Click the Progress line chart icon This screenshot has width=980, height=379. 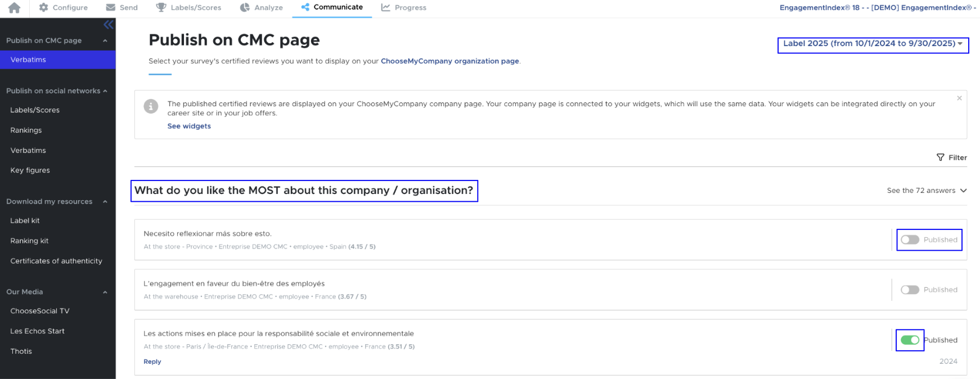[x=385, y=8]
